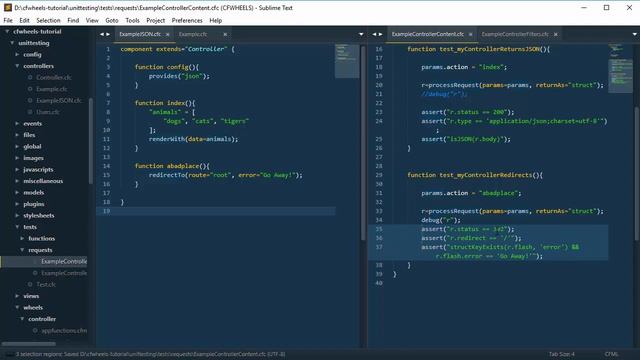The width and height of the screenshot is (640, 360).
Task: Switch to the Example.cfc tab
Action: tap(193, 34)
